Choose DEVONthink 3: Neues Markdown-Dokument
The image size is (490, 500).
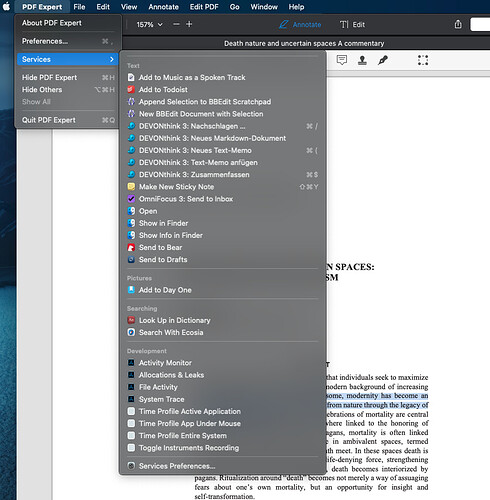click(223, 138)
